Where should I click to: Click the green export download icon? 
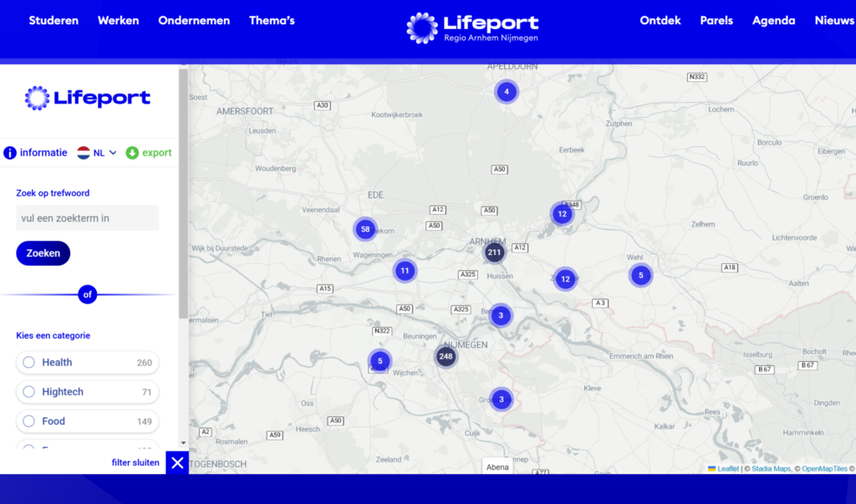tap(132, 153)
